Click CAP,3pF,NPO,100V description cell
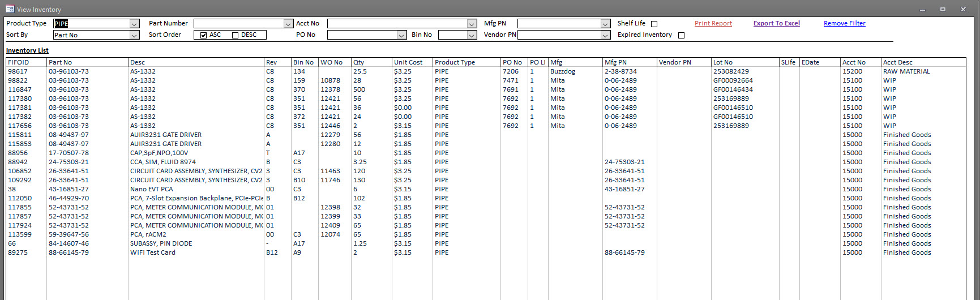The height and width of the screenshot is (300, 980). point(159,153)
